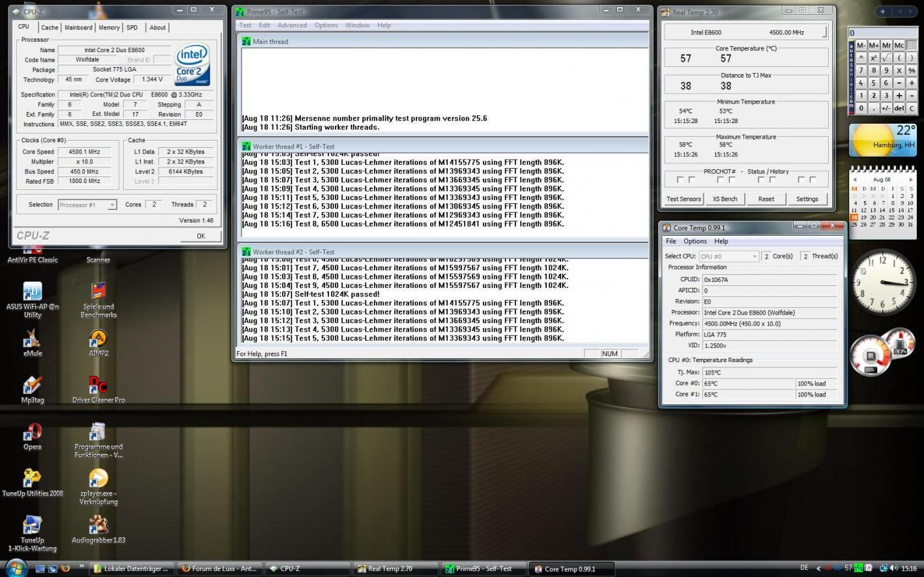Click the volume speaker icon in the tray
Screen dimensions: 924x577
(x=893, y=568)
